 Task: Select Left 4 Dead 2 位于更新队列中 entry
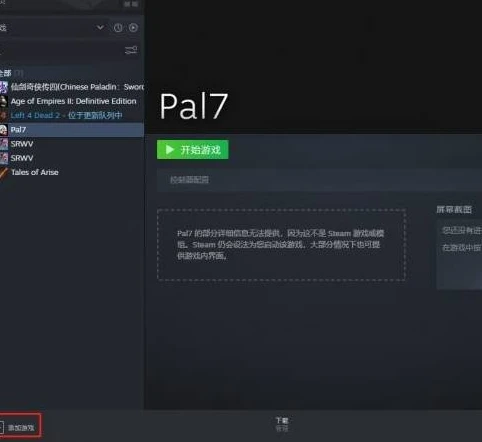point(72,115)
